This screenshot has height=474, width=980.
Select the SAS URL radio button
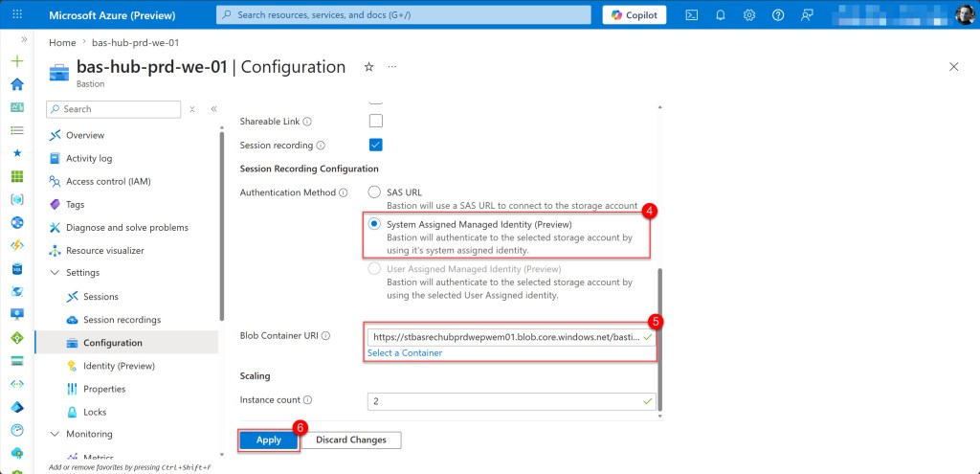(374, 192)
